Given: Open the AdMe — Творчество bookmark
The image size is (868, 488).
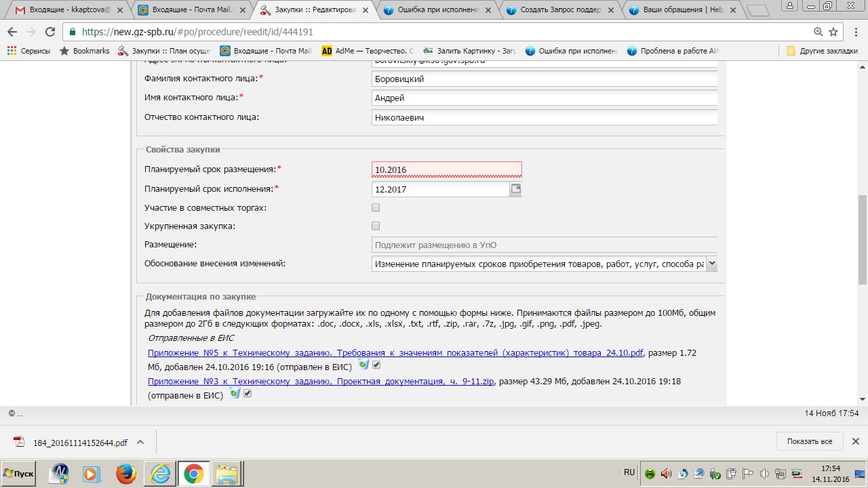Looking at the screenshot, I should (367, 51).
